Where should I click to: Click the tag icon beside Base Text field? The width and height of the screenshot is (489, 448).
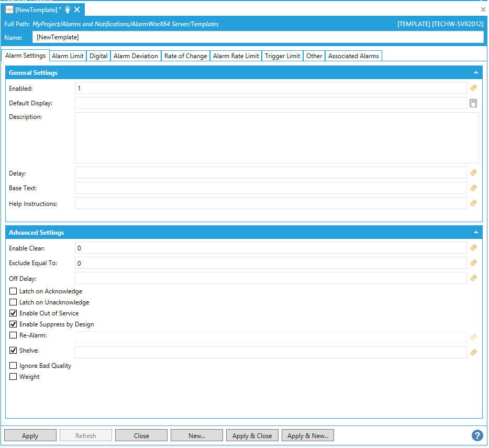(x=473, y=188)
